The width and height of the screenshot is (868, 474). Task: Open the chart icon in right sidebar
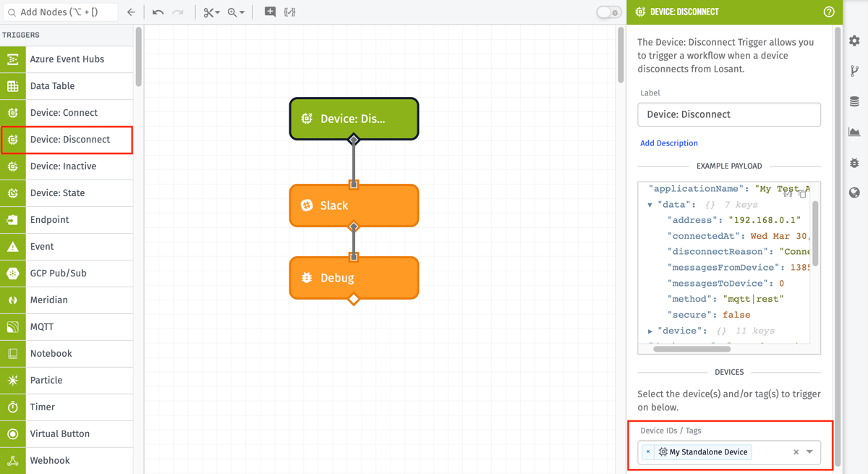[854, 132]
